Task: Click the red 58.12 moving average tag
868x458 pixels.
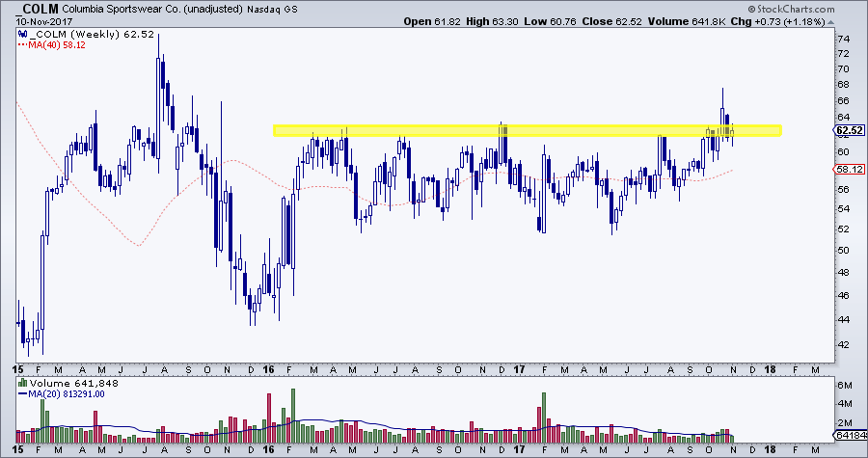Action: [850, 170]
